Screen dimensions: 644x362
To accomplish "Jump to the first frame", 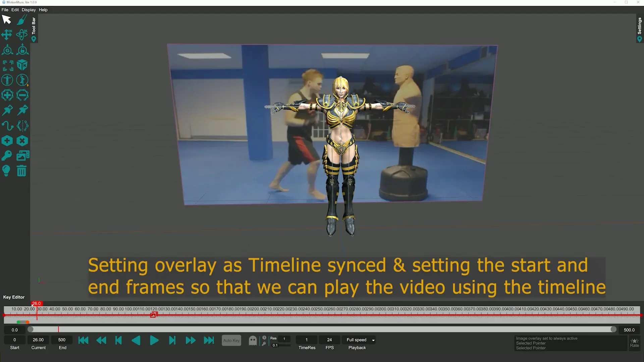I will pos(83,341).
